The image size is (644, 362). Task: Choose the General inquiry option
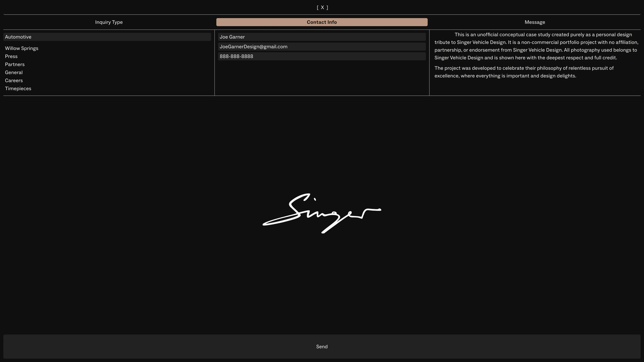click(x=14, y=72)
